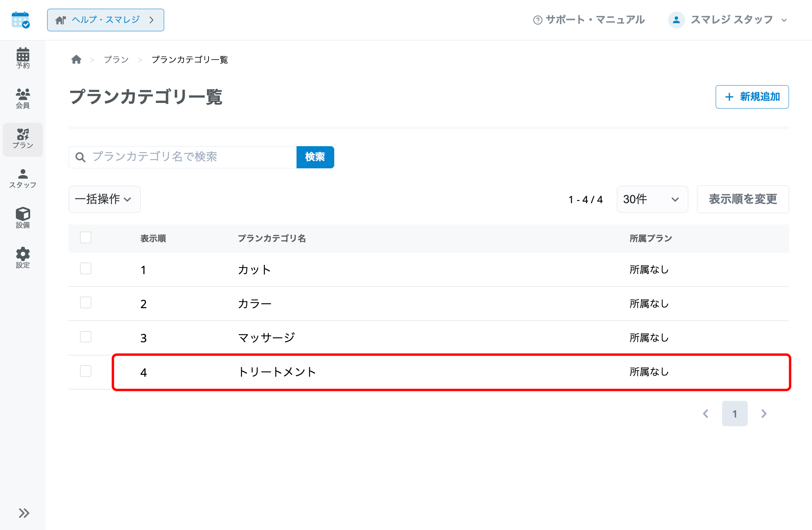This screenshot has height=530, width=812.
Task: Click the home icon in breadcrumb
Action: point(76,59)
